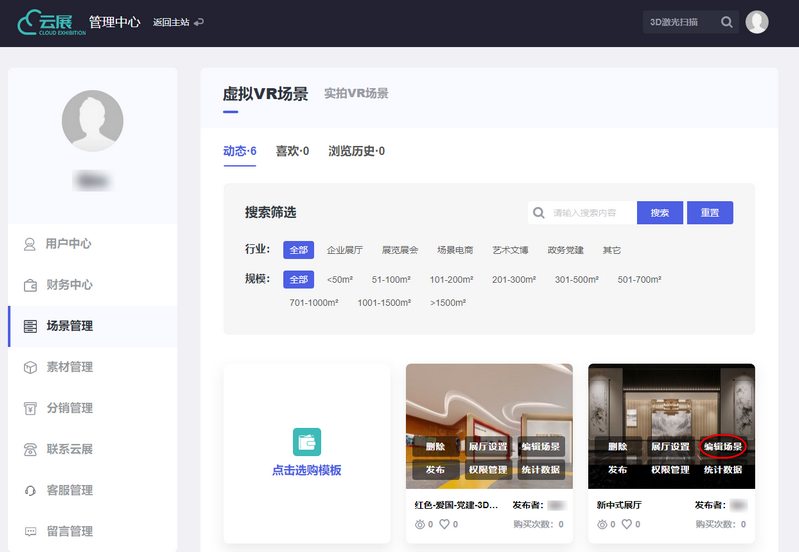
Task: Click the 财务中心 wallet icon
Action: click(30, 285)
